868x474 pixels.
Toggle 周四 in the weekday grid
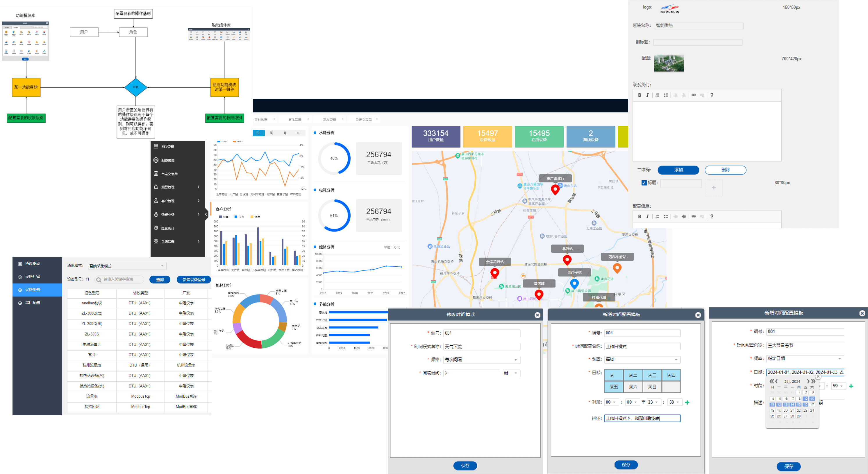(671, 375)
